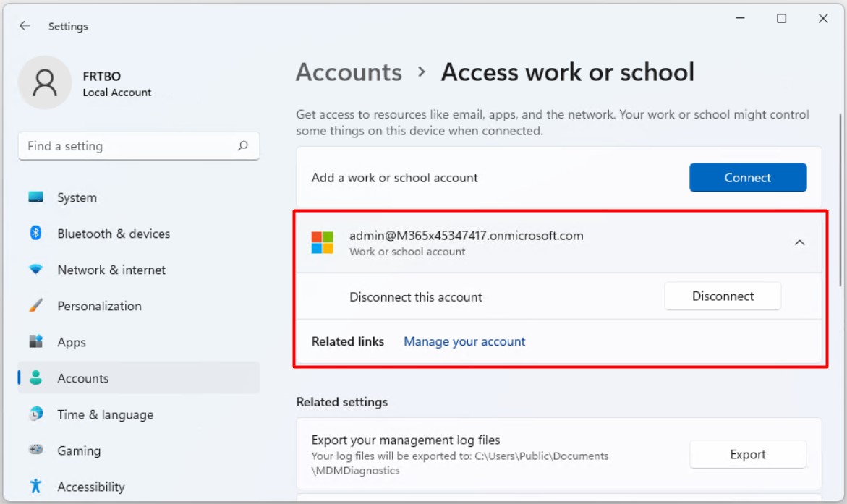Click the Network wifi icon
The image size is (847, 504).
click(x=35, y=269)
